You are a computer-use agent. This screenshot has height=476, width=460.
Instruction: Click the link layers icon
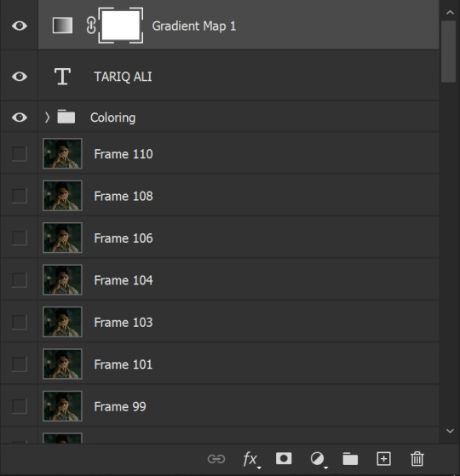pos(216,459)
